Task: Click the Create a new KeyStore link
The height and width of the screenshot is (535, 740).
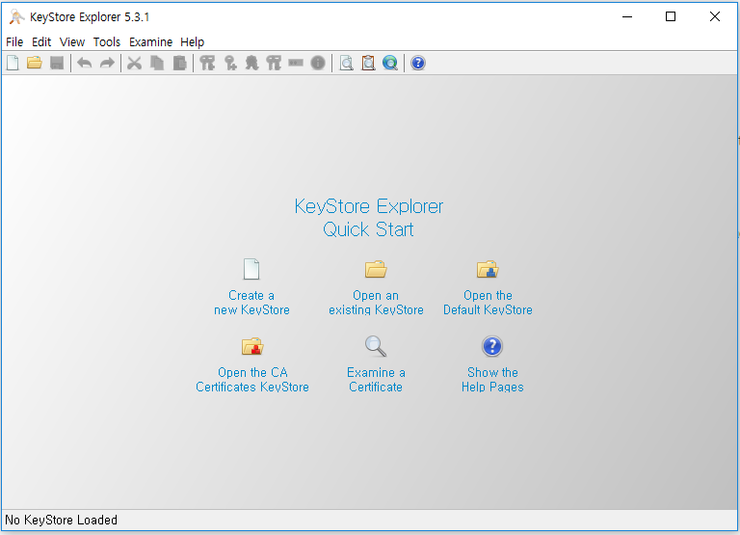Action: click(x=252, y=302)
